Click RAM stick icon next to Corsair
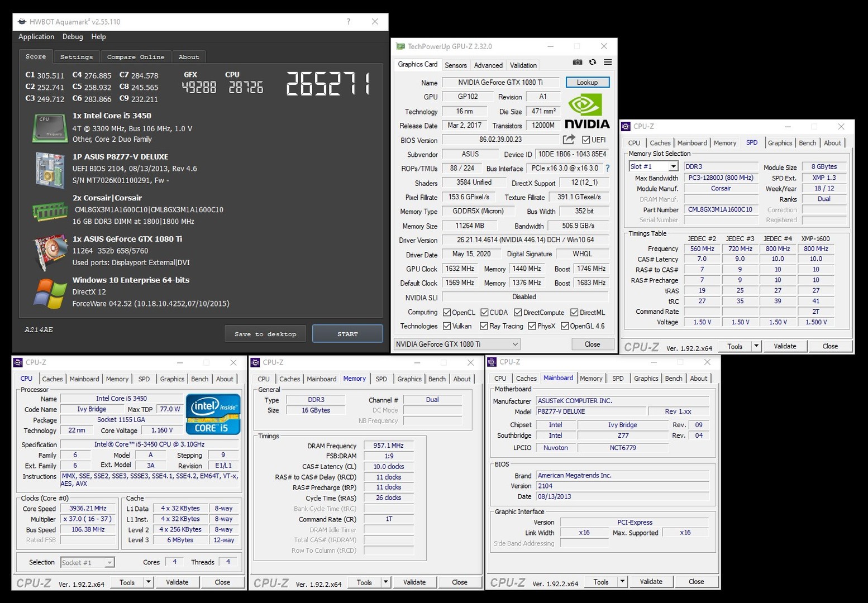The width and height of the screenshot is (868, 603). coord(50,212)
